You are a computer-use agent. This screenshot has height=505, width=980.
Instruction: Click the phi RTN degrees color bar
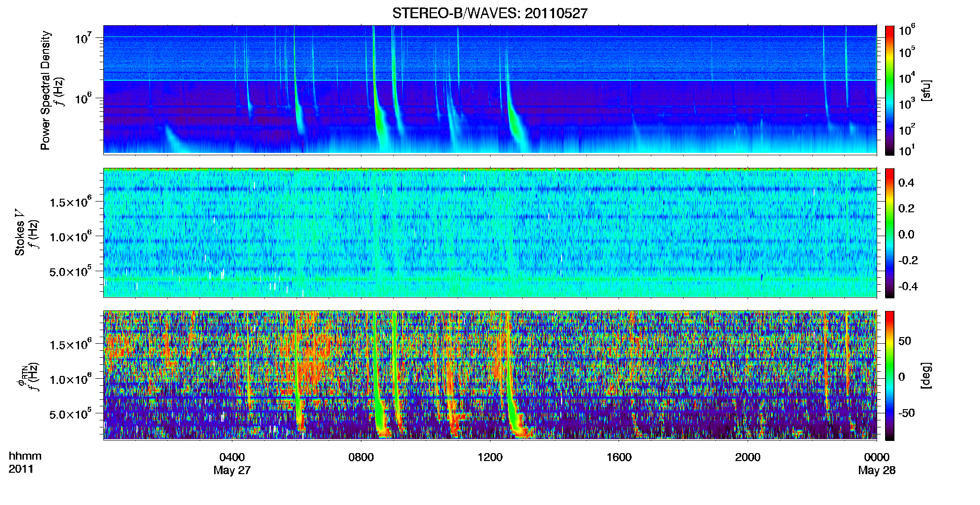(890, 375)
